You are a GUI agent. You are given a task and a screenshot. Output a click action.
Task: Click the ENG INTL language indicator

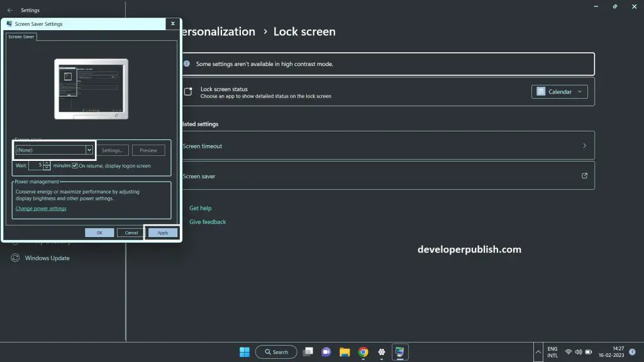(x=552, y=352)
